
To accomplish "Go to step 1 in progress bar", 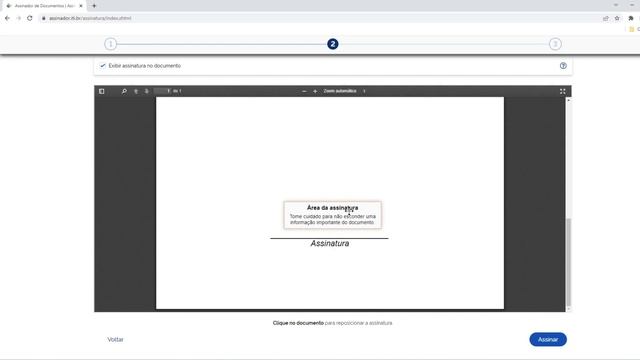I will point(110,44).
